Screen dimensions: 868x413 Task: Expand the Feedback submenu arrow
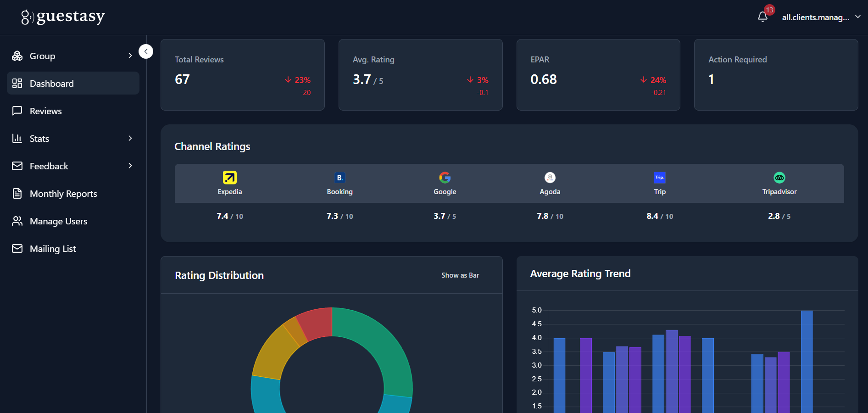tap(130, 166)
